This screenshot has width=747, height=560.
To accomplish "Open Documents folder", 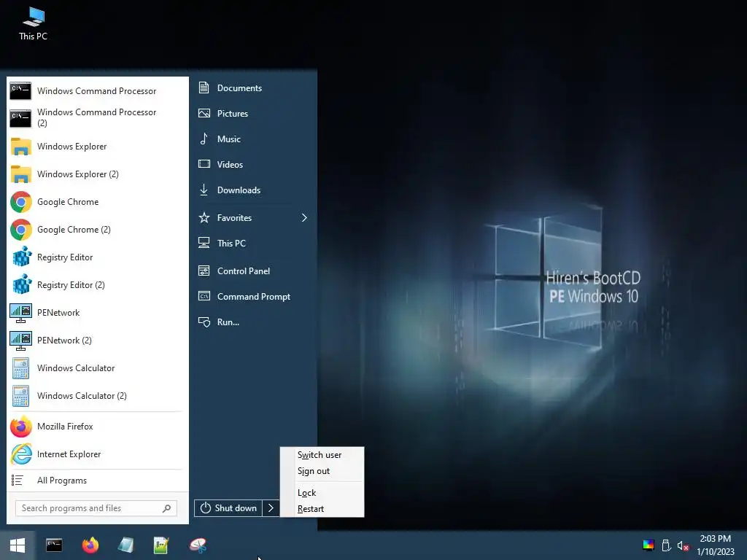I will [x=253, y=87].
